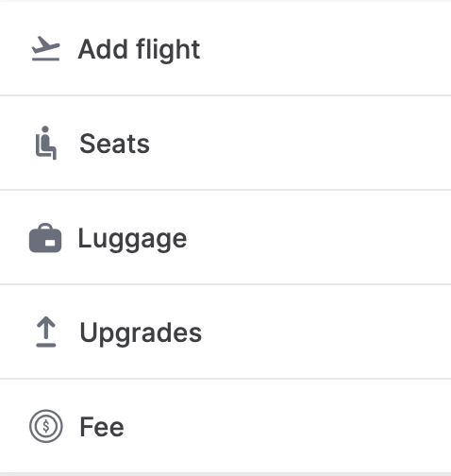Screen dimensions: 451x476
Task: Click the "Fee" text label
Action: click(102, 427)
